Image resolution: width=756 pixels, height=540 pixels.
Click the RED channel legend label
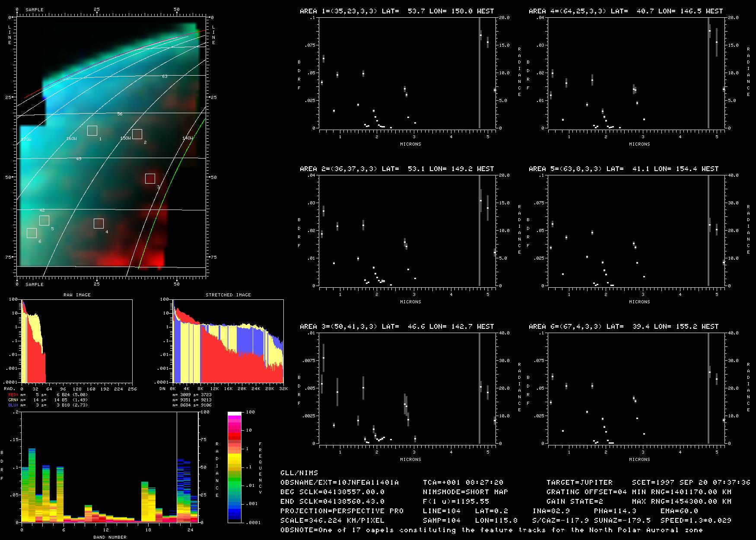[12, 394]
